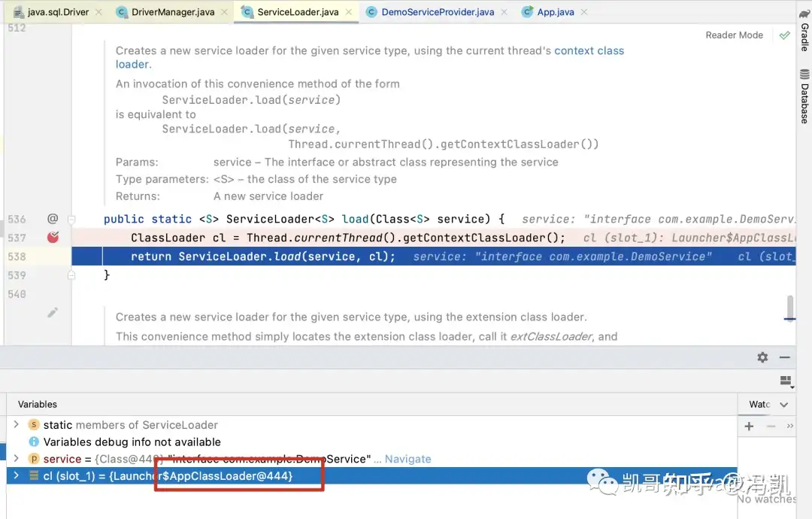This screenshot has height=519, width=812.
Task: Toggle breakpoint on line 537
Action: tap(53, 237)
